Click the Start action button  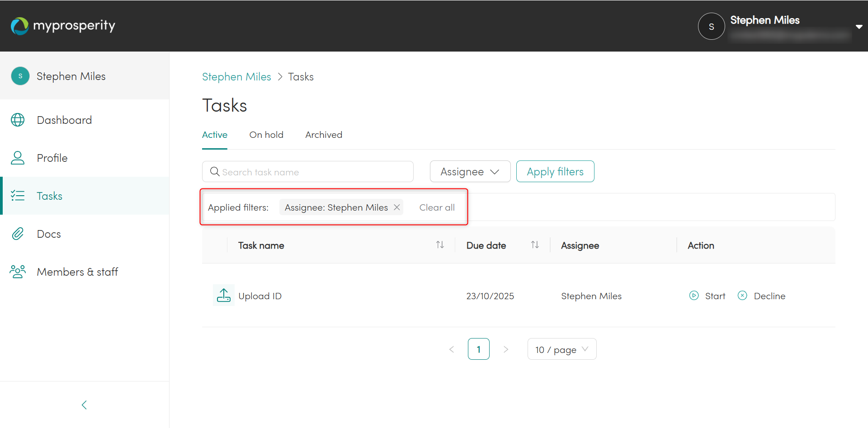(708, 296)
